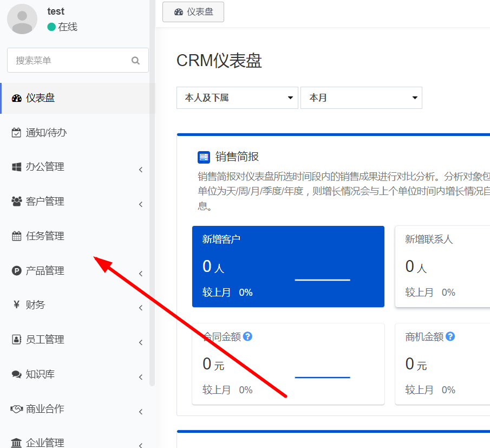This screenshot has height=448, width=490.
Task: Click the dashboard gauge icon beside 仪表盘 in sidebar
Action: click(17, 98)
